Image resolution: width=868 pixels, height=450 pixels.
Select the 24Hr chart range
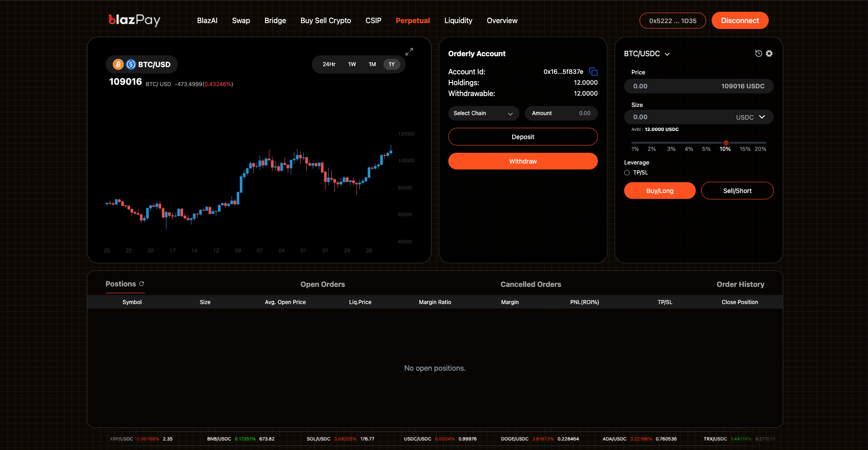[329, 64]
